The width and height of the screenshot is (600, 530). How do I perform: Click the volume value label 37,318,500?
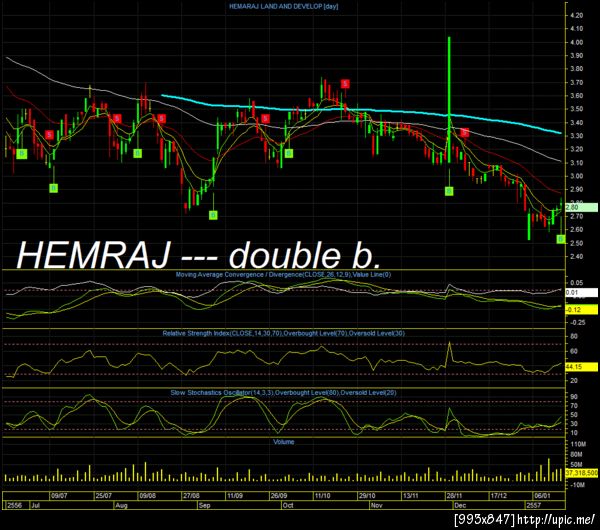(x=581, y=473)
